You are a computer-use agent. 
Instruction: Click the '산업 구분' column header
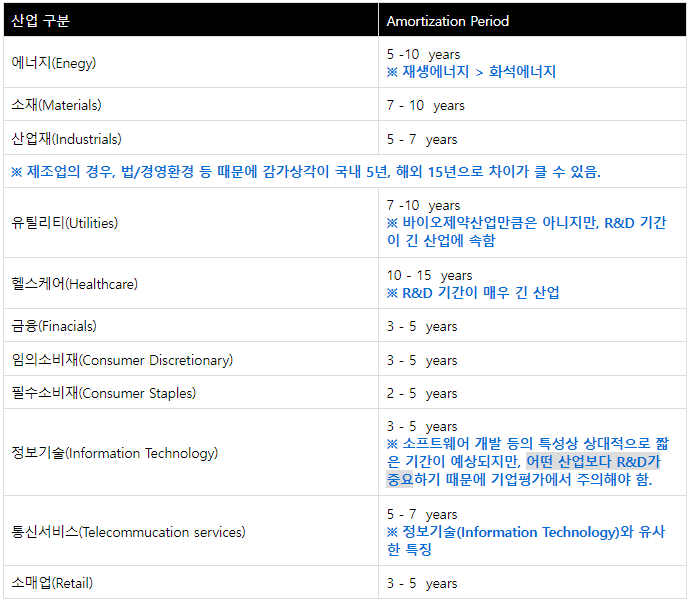[x=41, y=20]
